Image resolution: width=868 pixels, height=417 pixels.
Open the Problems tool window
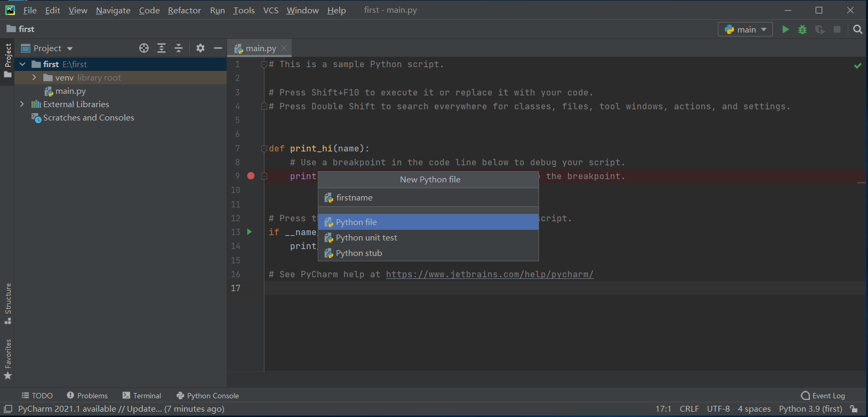coord(87,396)
